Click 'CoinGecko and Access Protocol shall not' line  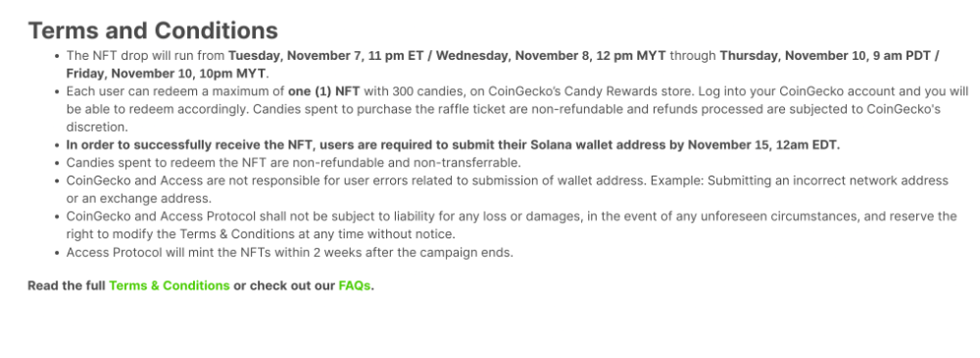click(512, 217)
